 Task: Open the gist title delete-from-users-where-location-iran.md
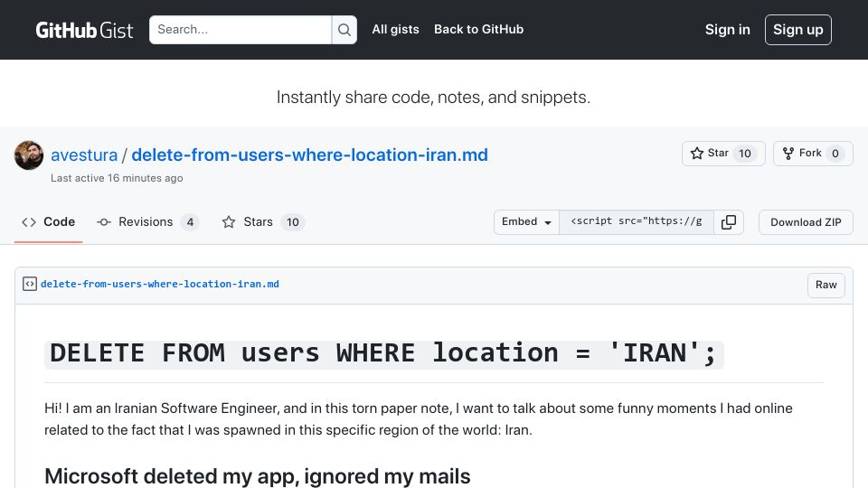click(x=309, y=155)
